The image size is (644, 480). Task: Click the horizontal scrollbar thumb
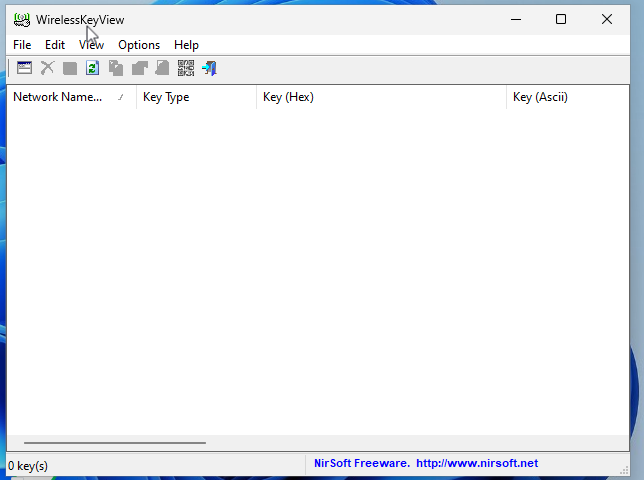point(115,443)
